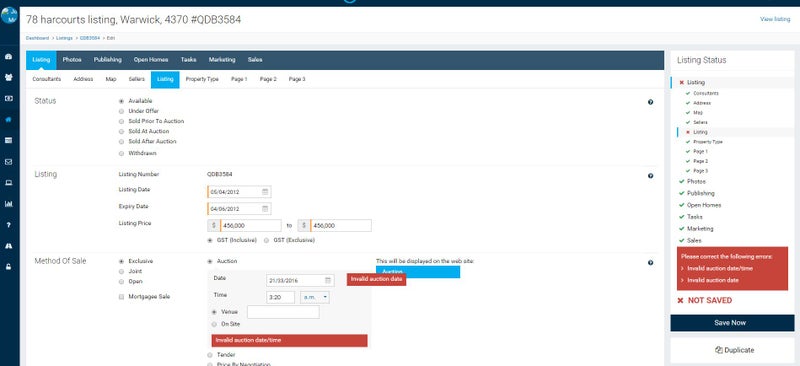This screenshot has height=366, width=800.
Task: Select the Open method of sale
Action: pos(121,281)
